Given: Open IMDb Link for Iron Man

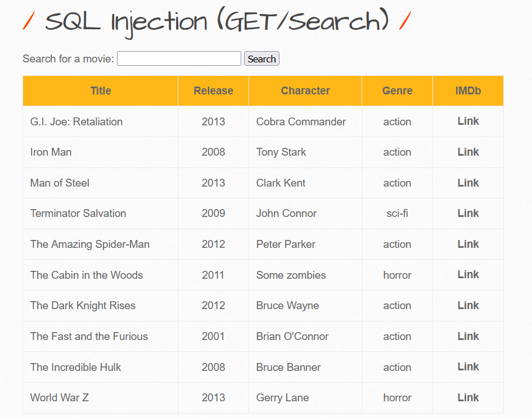Looking at the screenshot, I should coord(468,152).
